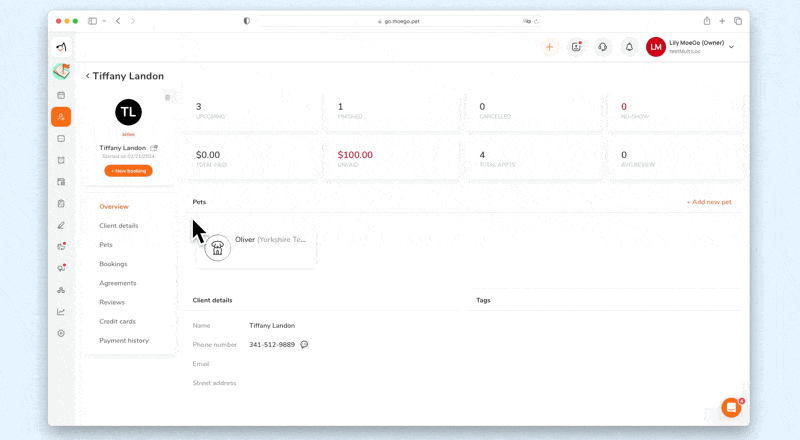
Task: Open Safari sidebar dropdown arrow
Action: coord(104,21)
